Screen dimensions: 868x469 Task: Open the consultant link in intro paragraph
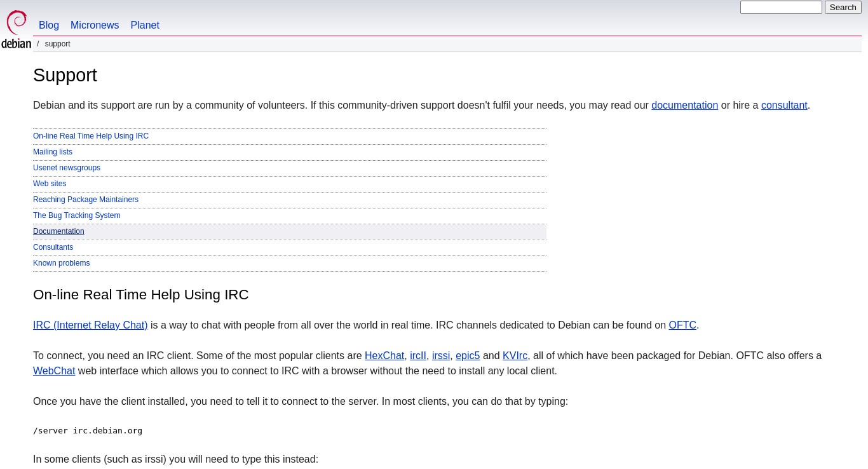point(784,105)
